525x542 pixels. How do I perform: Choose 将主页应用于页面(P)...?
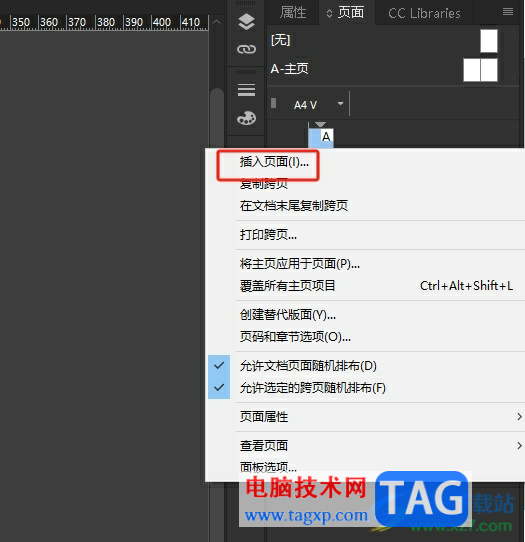(365, 264)
